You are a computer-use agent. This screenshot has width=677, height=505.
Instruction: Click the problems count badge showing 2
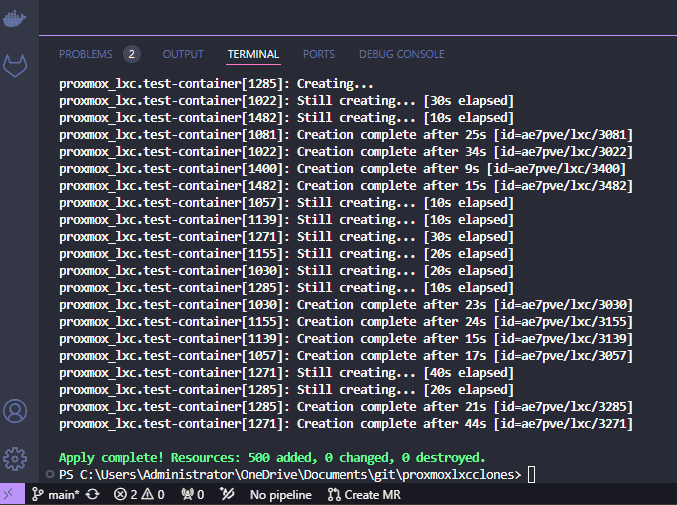[132, 54]
